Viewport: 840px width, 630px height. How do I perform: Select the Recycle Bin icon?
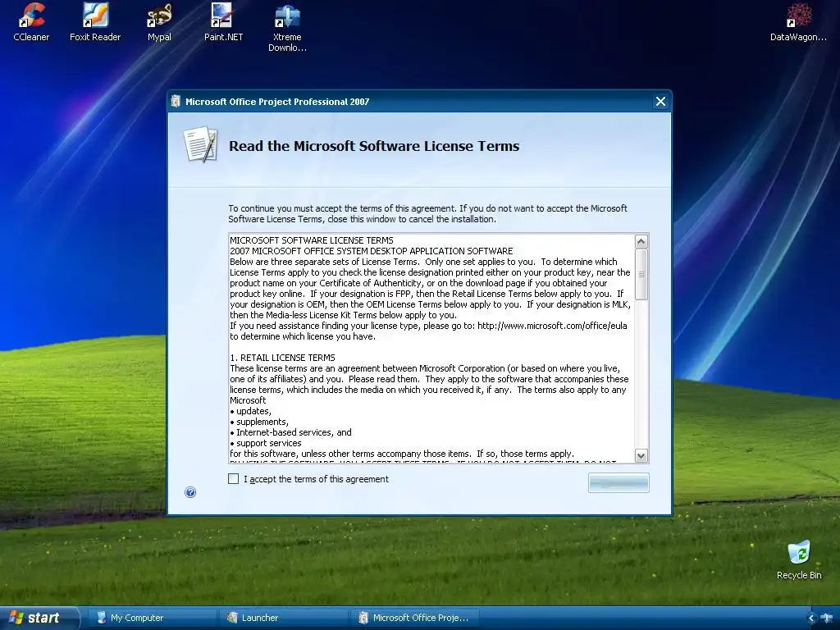(799, 560)
